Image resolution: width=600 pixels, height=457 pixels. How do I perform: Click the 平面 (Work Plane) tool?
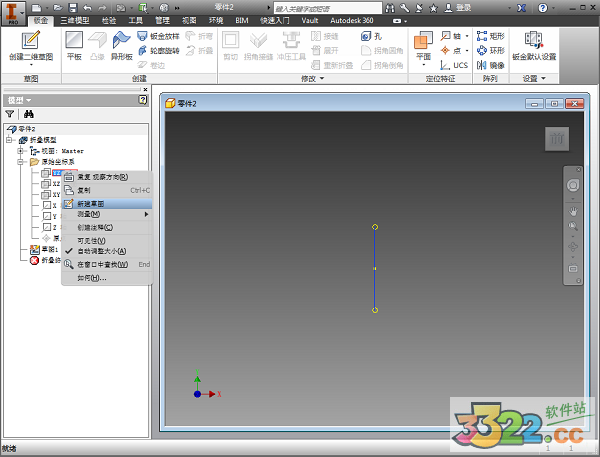pos(424,45)
